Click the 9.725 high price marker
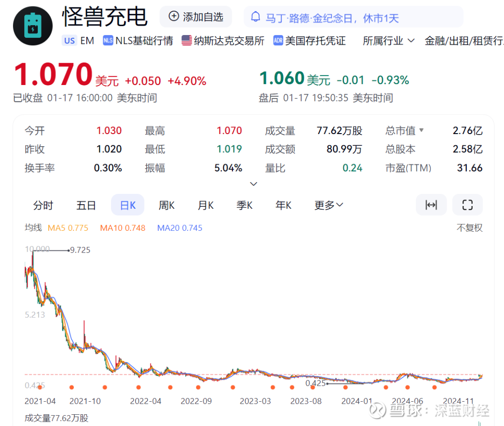The width and height of the screenshot is (504, 426). click(80, 250)
